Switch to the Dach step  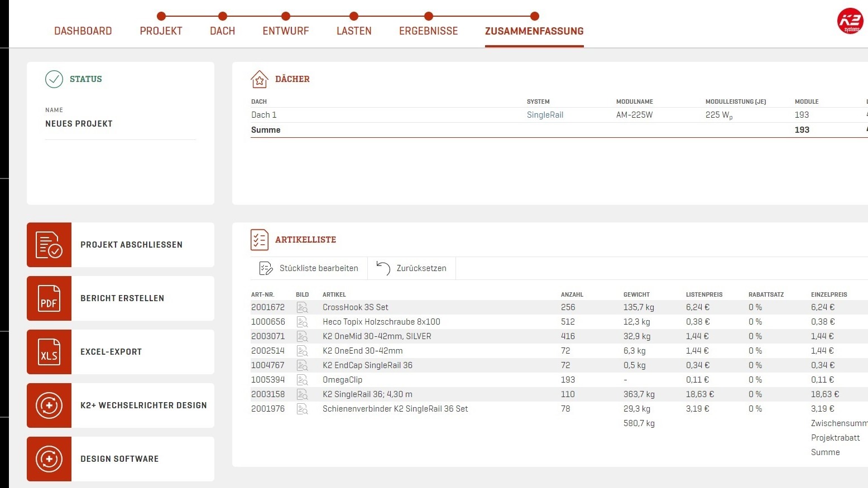tap(223, 31)
